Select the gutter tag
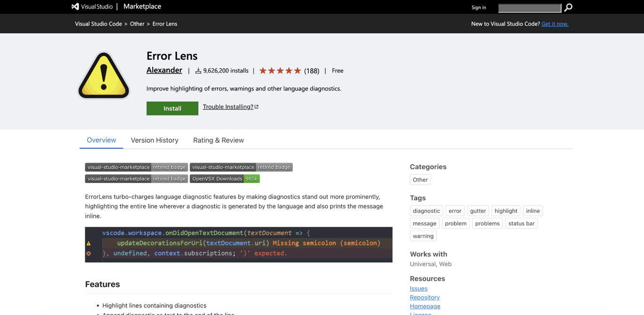Viewport: 644px width, 315px height. (x=478, y=211)
